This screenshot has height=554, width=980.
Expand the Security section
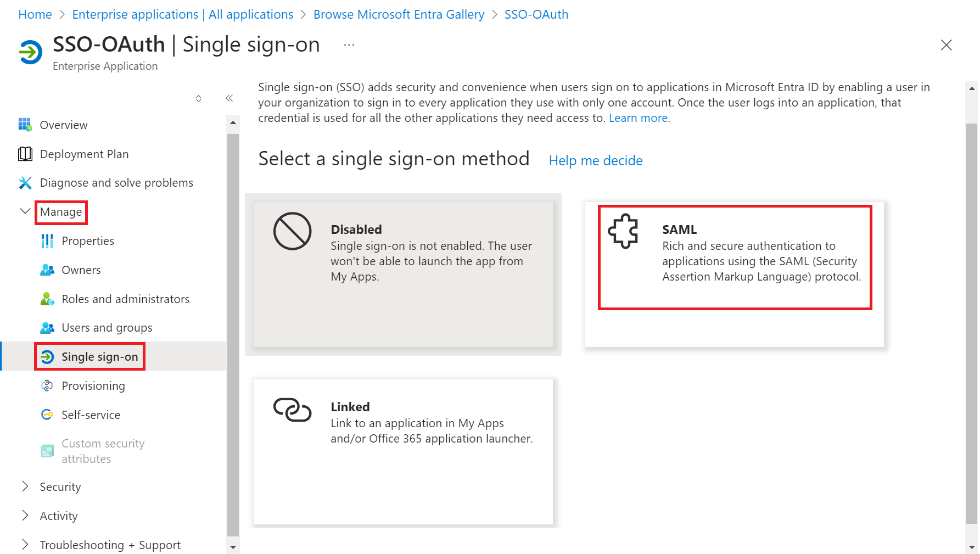coord(25,486)
